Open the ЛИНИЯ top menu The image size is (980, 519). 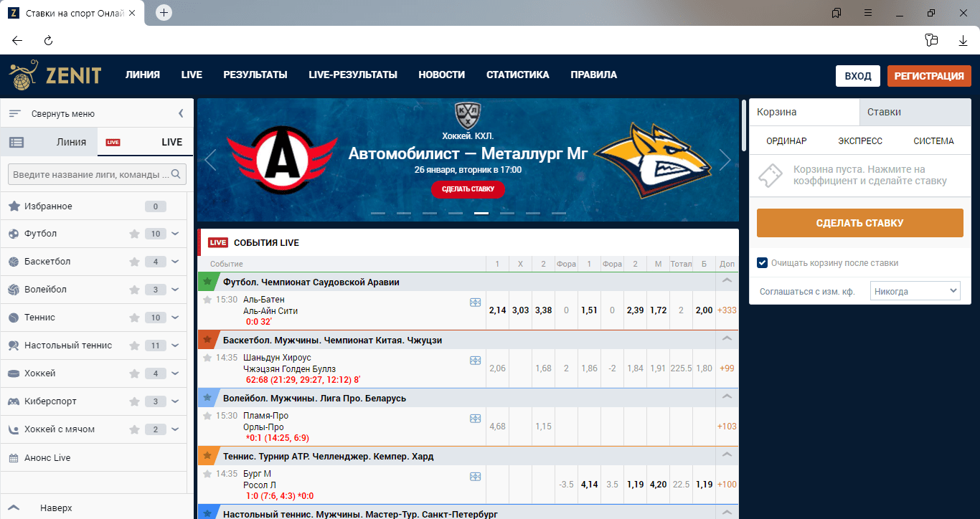tap(143, 75)
